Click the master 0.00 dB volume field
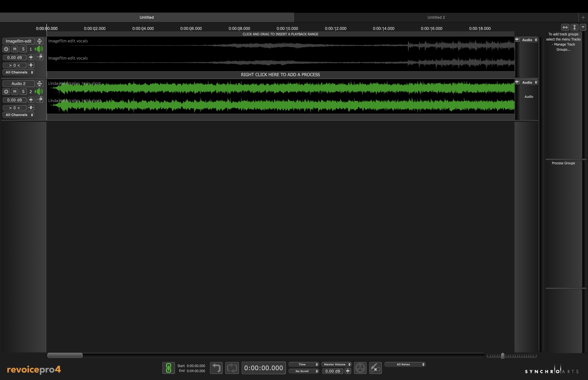588x380 pixels. coord(333,371)
